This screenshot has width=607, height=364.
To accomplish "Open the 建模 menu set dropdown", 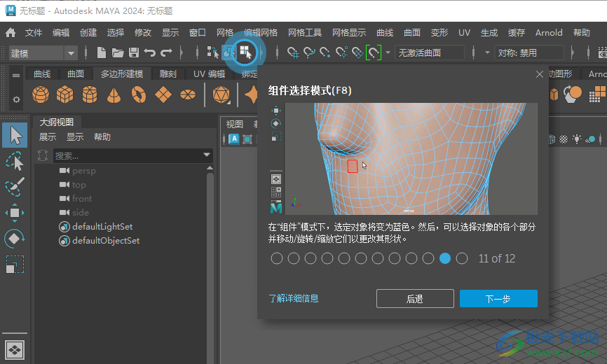I will pyautogui.click(x=43, y=53).
